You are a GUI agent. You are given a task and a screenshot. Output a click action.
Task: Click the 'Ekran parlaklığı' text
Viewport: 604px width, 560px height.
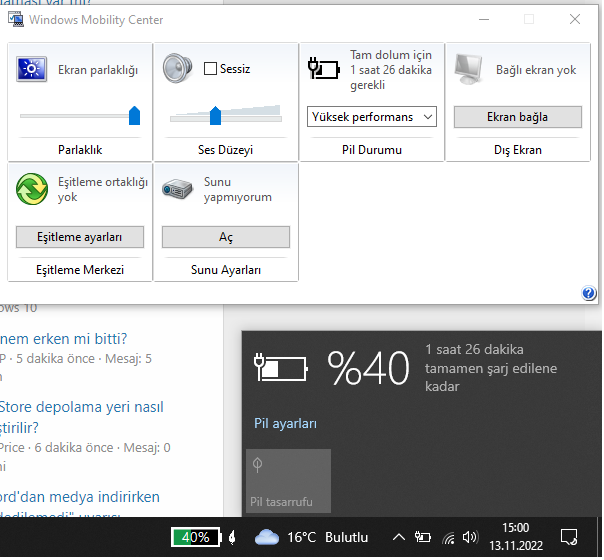98,70
